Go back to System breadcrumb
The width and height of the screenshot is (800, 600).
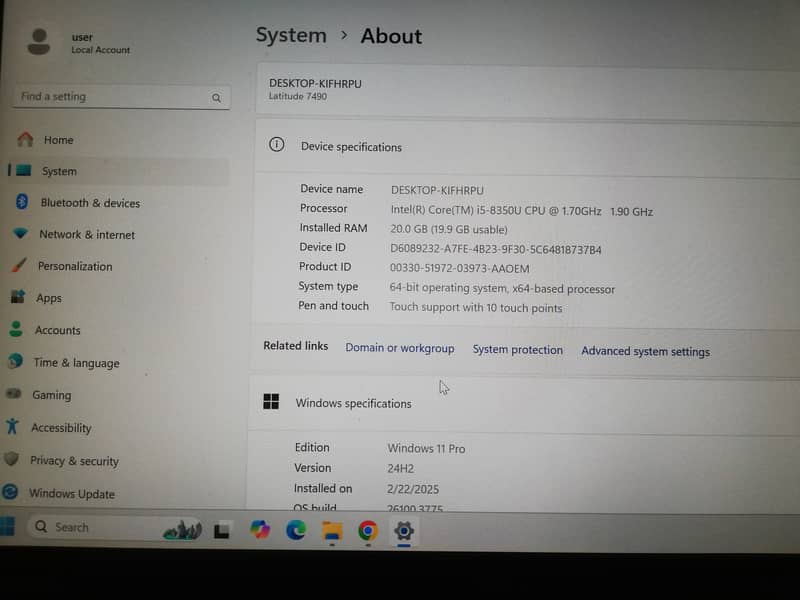[x=291, y=35]
